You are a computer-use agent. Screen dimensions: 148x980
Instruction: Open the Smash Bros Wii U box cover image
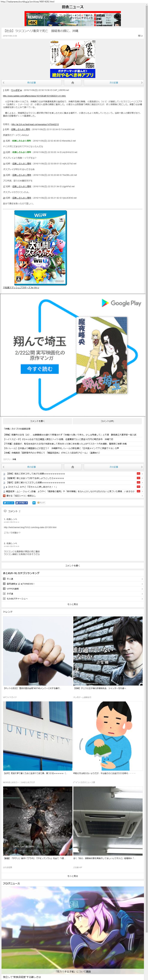tap(41, 248)
